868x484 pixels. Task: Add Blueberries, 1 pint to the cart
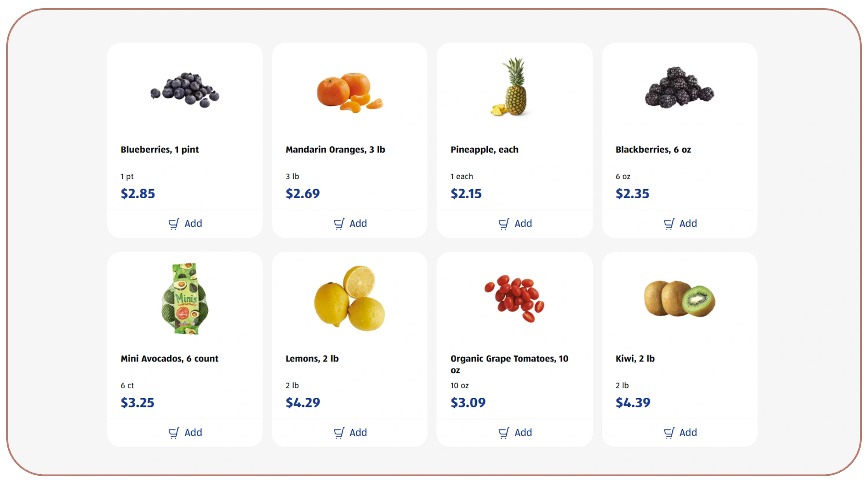(x=185, y=223)
